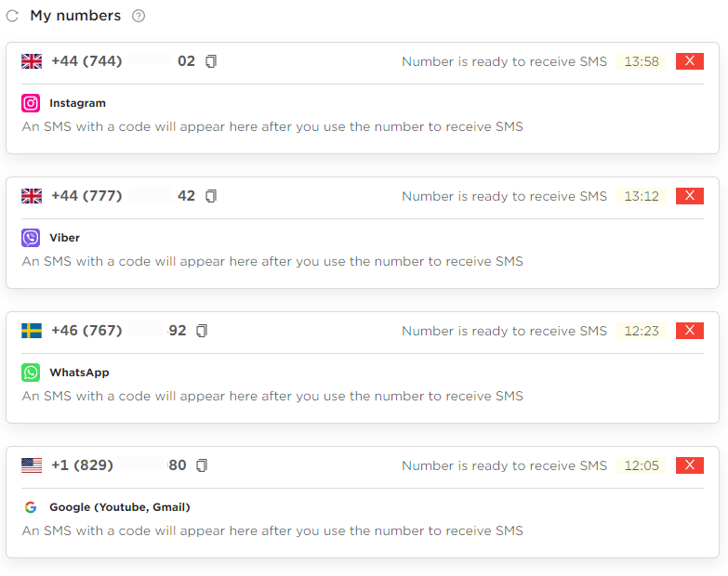Click the WhatsApp service icon
This screenshot has width=728, height=576.
click(31, 373)
